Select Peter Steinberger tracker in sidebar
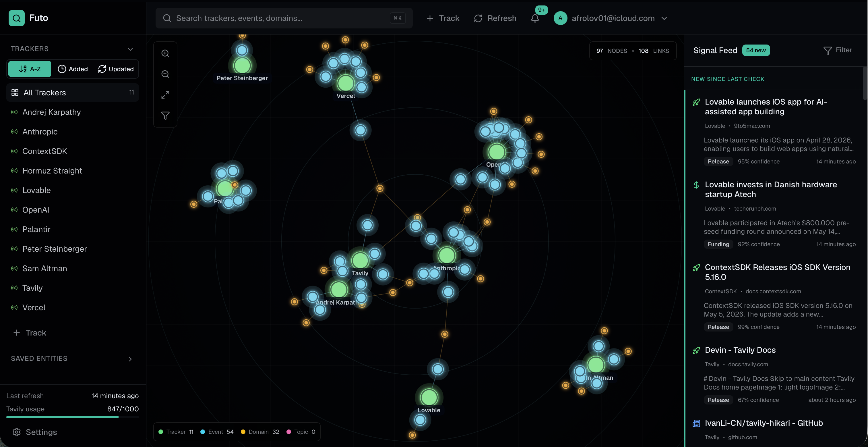The height and width of the screenshot is (447, 868). (72, 249)
